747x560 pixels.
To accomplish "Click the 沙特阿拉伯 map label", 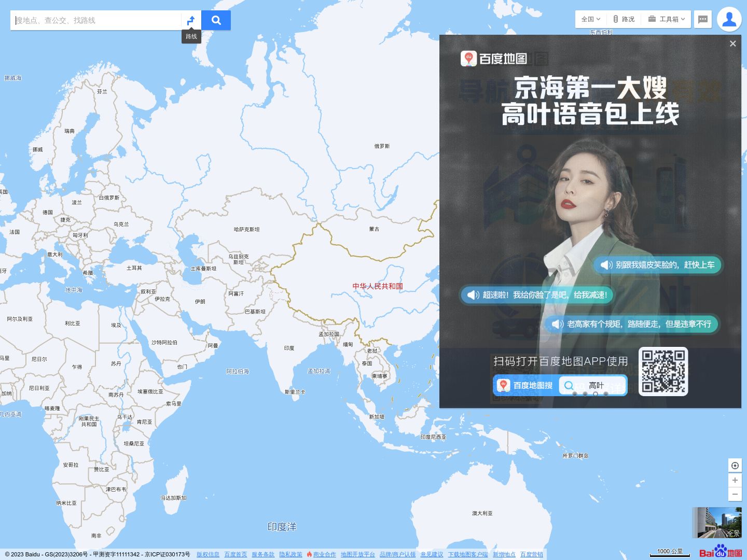I will tap(164, 343).
